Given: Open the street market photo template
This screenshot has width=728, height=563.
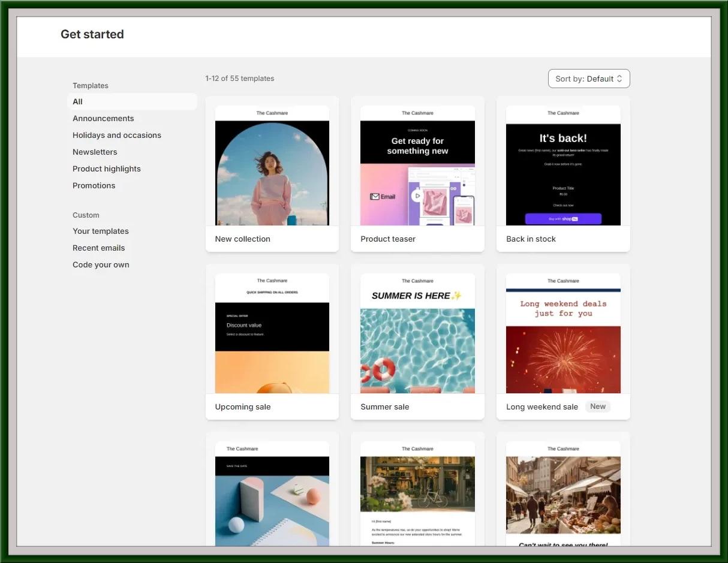Looking at the screenshot, I should (x=563, y=493).
